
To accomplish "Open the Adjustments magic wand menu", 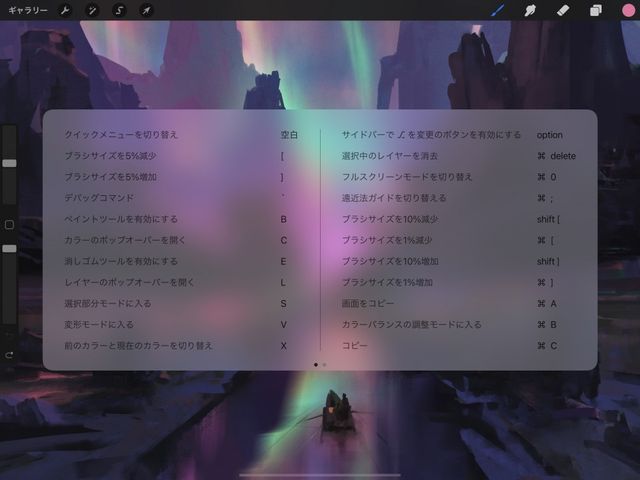I will (92, 10).
